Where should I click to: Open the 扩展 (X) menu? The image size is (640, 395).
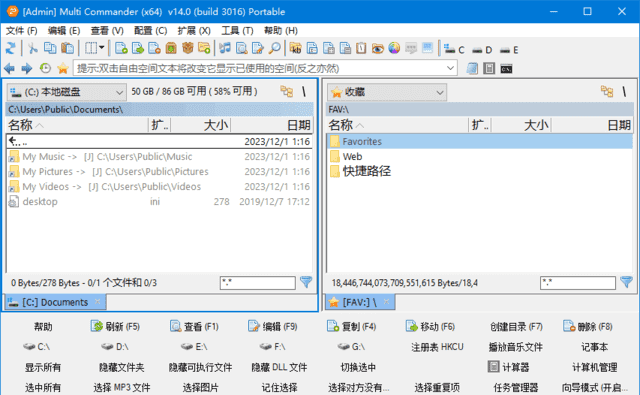tap(194, 31)
